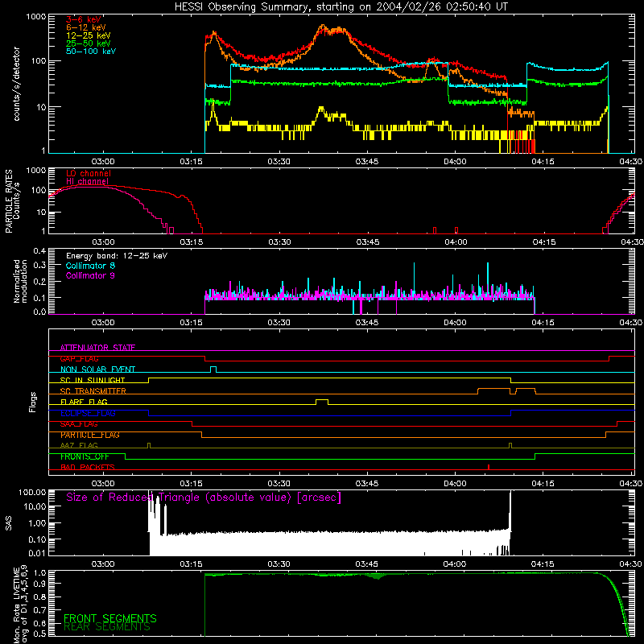
Task: Click the 03:30 tick label under the count-rate panel
Action: click(279, 162)
